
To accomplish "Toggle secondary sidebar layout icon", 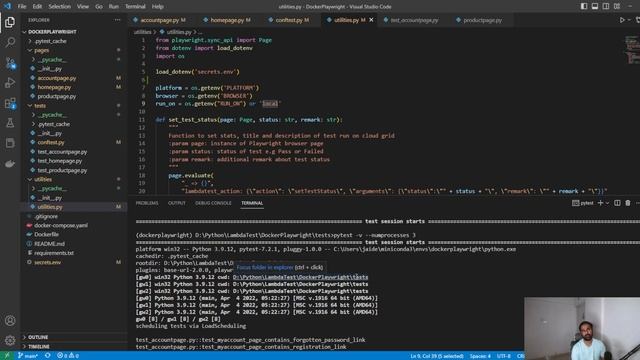I will [606, 6].
